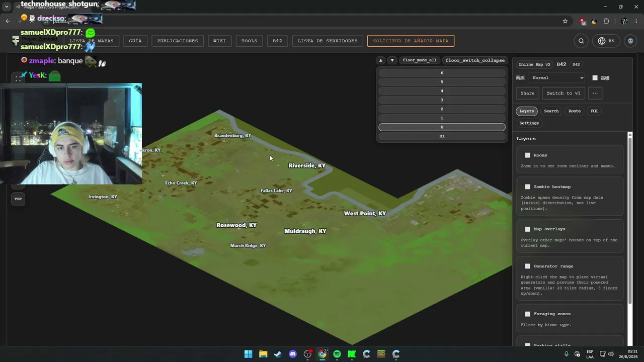Open the volume control in system tray
Viewport: 644px width, 362px height.
611,354
